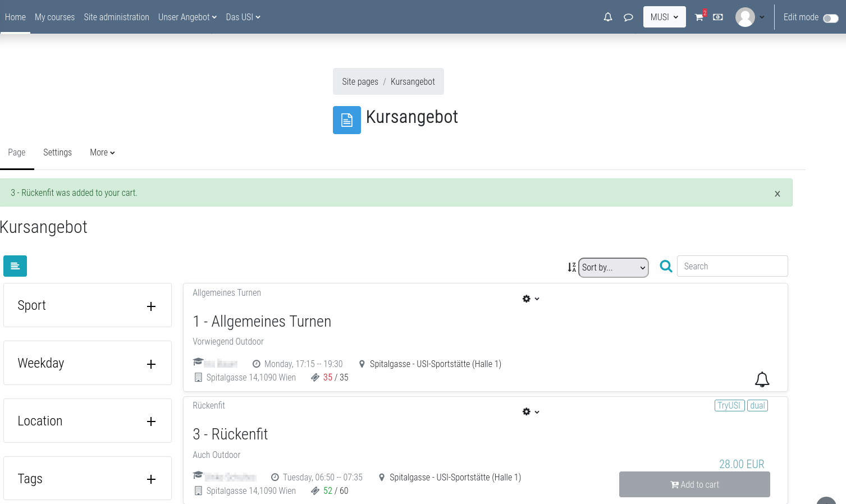Click the 52 / 60 places text
The width and height of the screenshot is (846, 504).
tap(336, 491)
